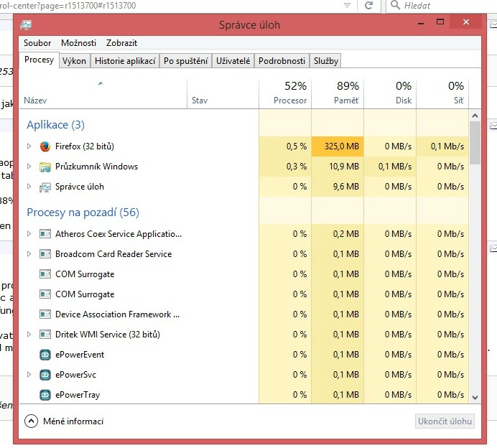Expand the Firefox (32 bitů) process
This screenshot has height=448, width=497.
tap(29, 146)
